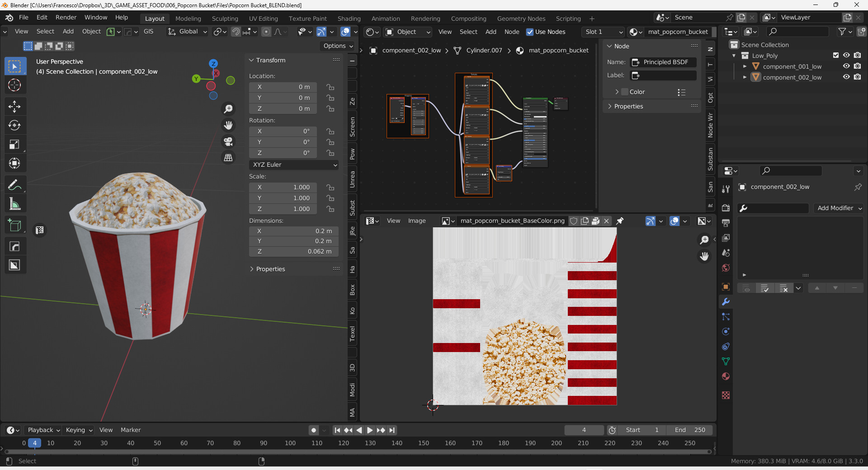Viewport: 868px width, 470px height.
Task: Switch to the Shading workspace tab
Action: [349, 19]
